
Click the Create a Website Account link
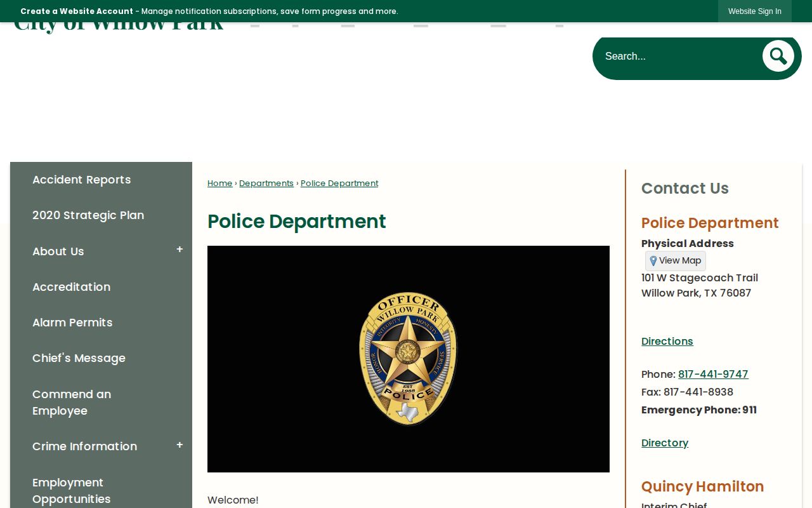[77, 11]
